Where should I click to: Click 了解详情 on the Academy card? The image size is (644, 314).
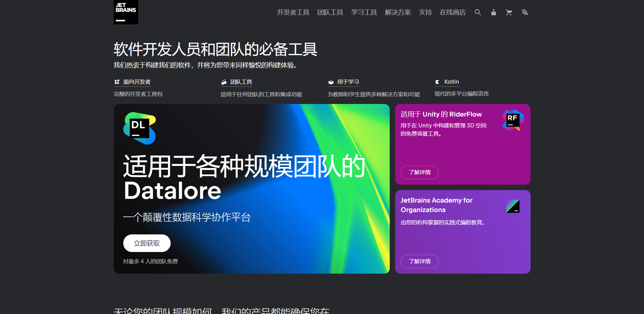coord(420,261)
